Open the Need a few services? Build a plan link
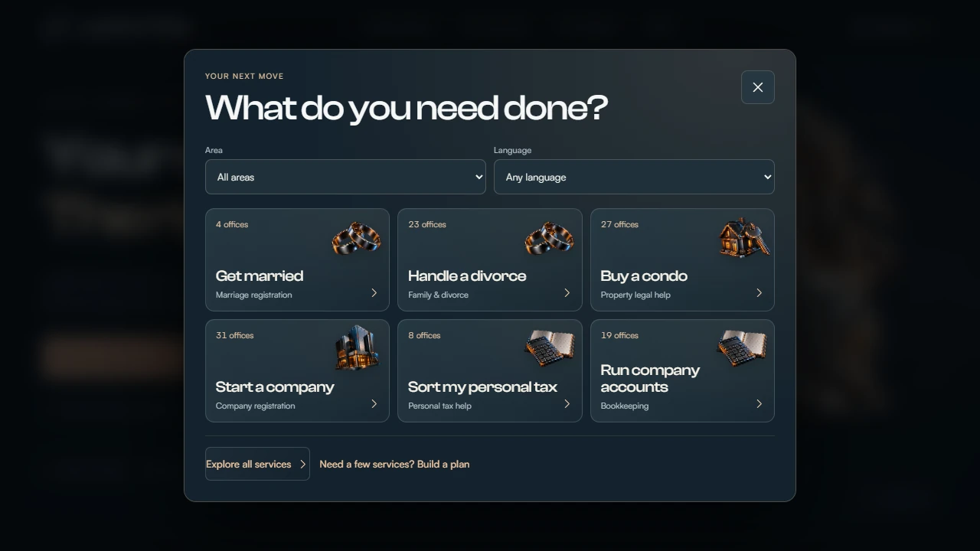This screenshot has height=551, width=980. 394,464
